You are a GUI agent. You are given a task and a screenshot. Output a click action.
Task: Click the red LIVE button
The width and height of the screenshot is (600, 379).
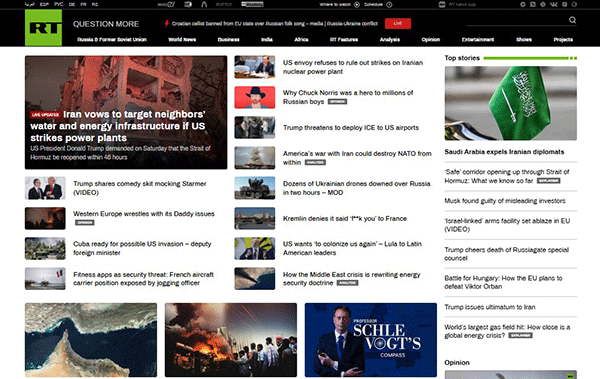(398, 23)
